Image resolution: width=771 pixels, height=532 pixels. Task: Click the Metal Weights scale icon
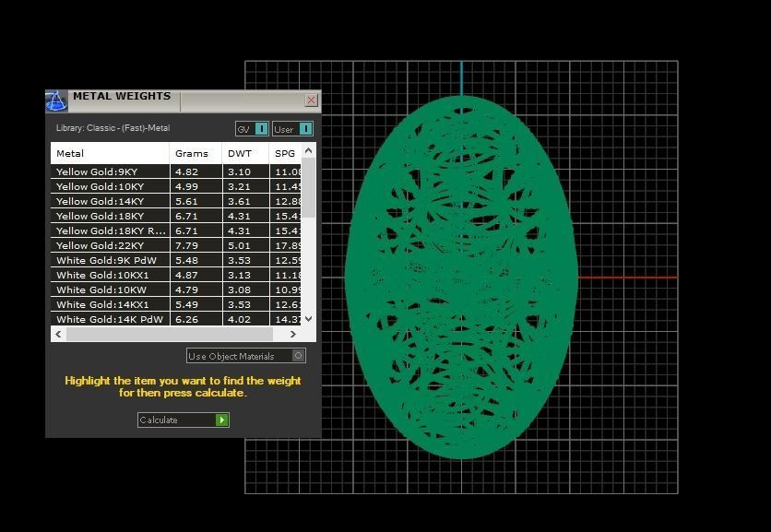[x=56, y=100]
